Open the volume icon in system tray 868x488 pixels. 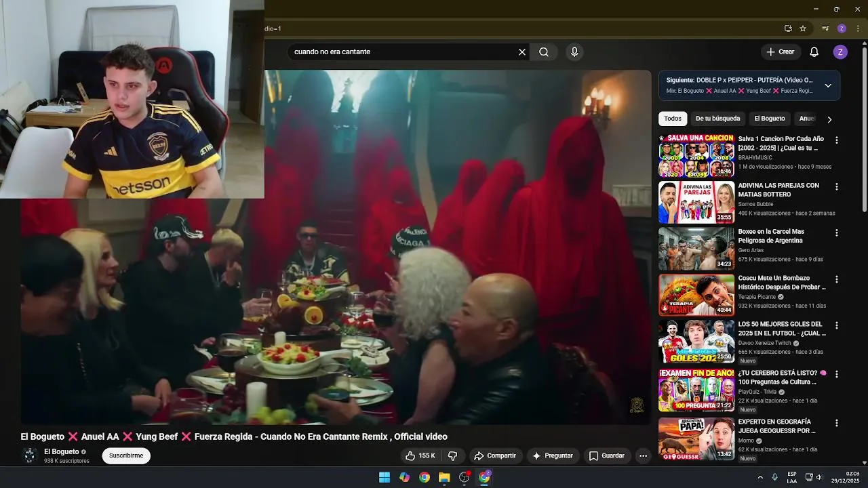(x=819, y=477)
